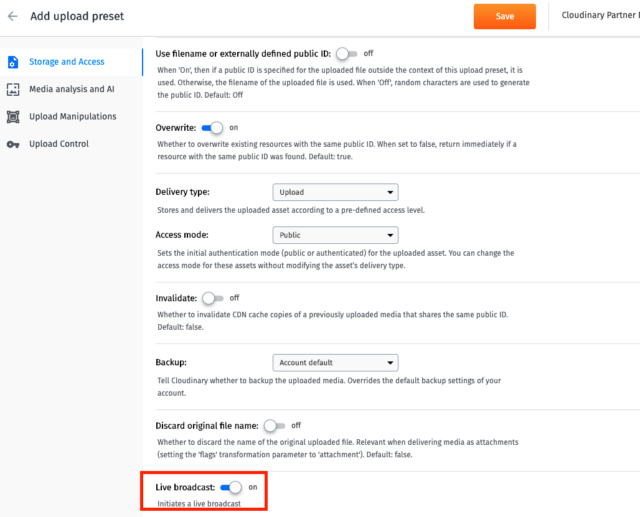Click the Upload Control key icon
This screenshot has height=517, width=640.
[13, 144]
